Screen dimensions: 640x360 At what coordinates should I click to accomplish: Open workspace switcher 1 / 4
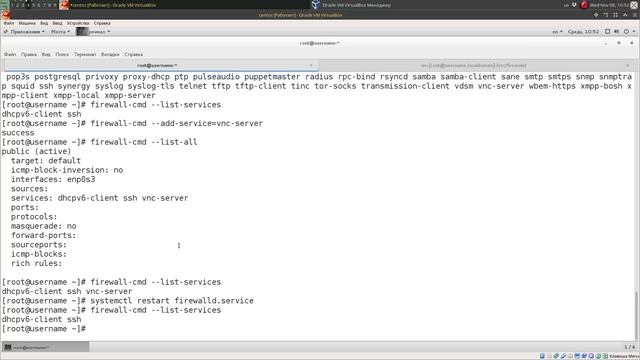pos(629,347)
